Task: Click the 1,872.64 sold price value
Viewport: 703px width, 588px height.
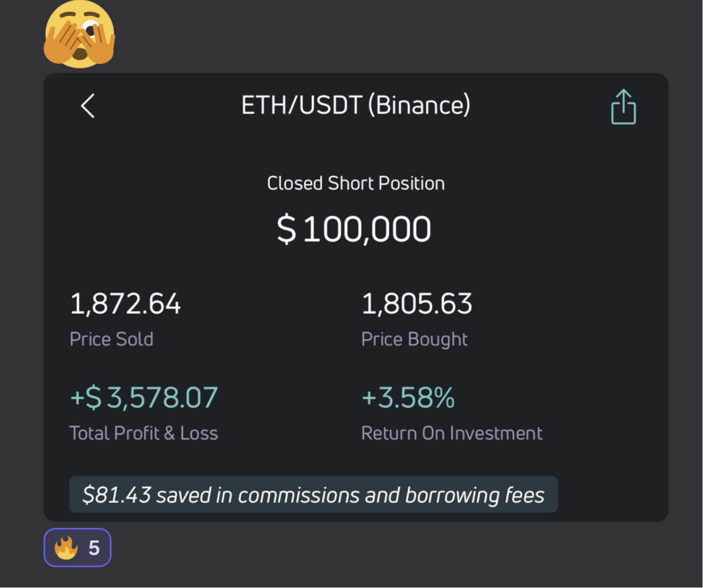Action: (x=125, y=304)
